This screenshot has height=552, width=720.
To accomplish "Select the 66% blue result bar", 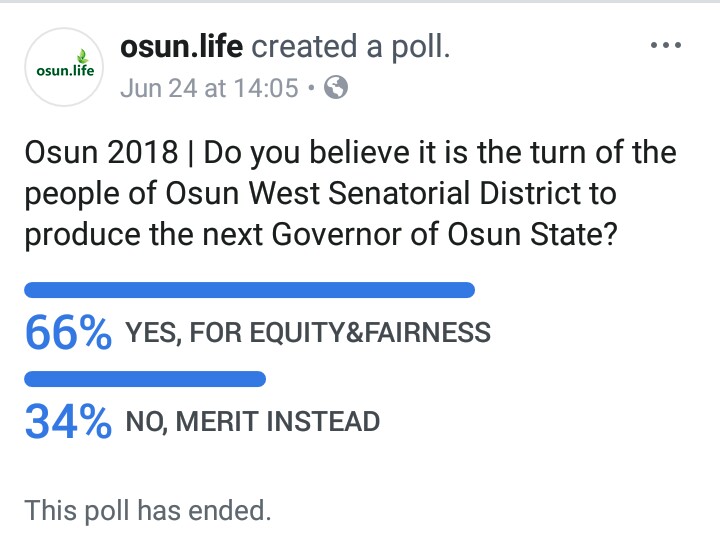I will (249, 290).
